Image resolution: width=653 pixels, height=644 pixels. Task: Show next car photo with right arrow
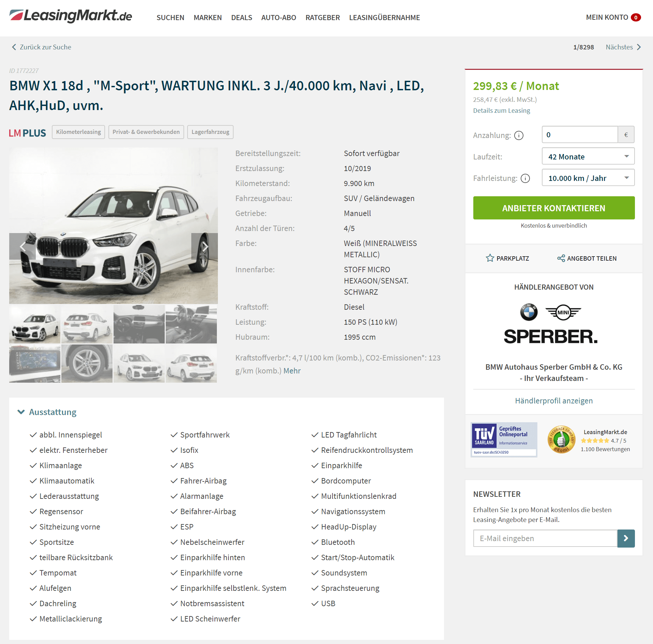(x=205, y=246)
